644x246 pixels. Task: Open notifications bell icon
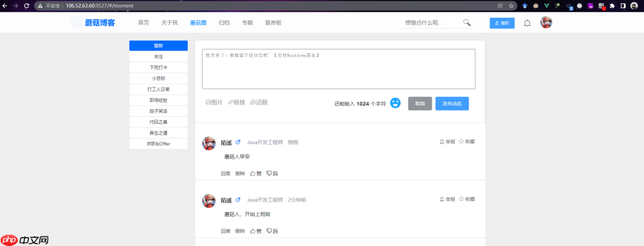click(527, 23)
